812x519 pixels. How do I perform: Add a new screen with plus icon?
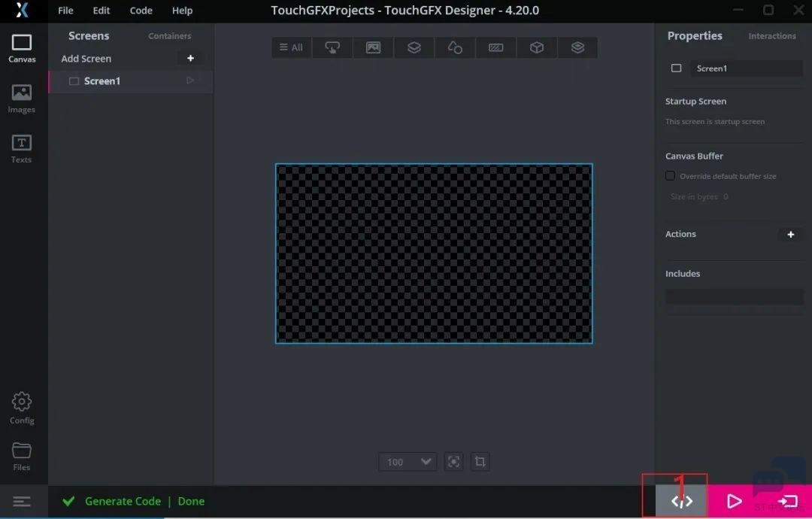click(190, 58)
